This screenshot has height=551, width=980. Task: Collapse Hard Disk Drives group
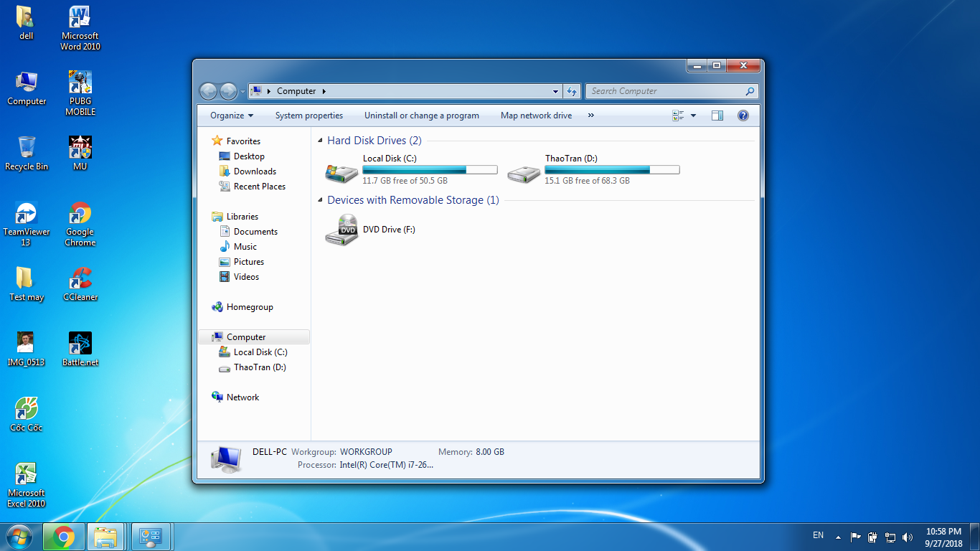click(x=320, y=141)
